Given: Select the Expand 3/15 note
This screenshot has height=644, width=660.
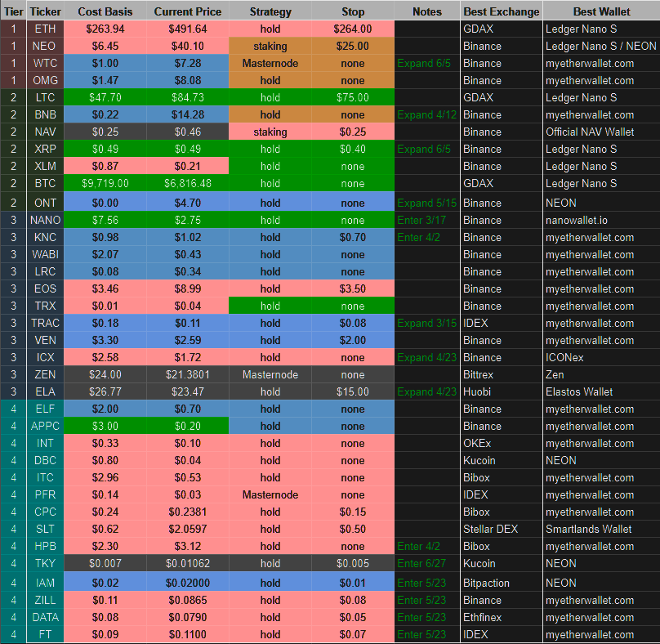Looking at the screenshot, I should coord(427,324).
